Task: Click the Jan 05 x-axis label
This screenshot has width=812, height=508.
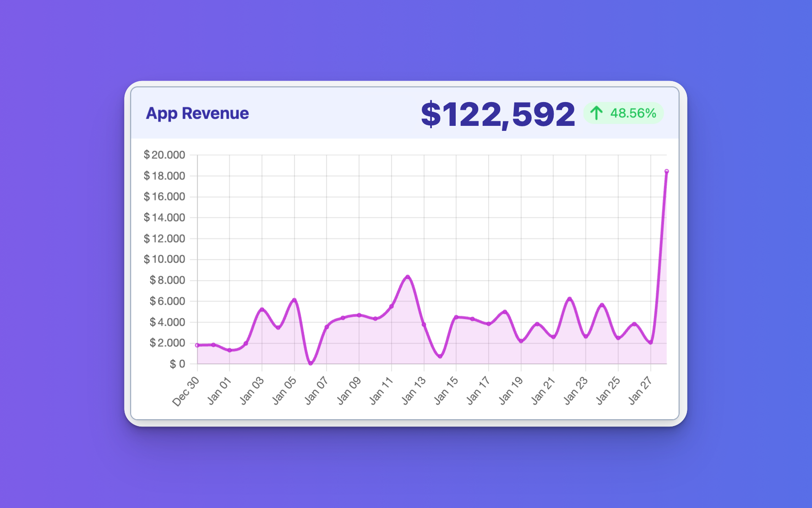Action: tap(284, 391)
